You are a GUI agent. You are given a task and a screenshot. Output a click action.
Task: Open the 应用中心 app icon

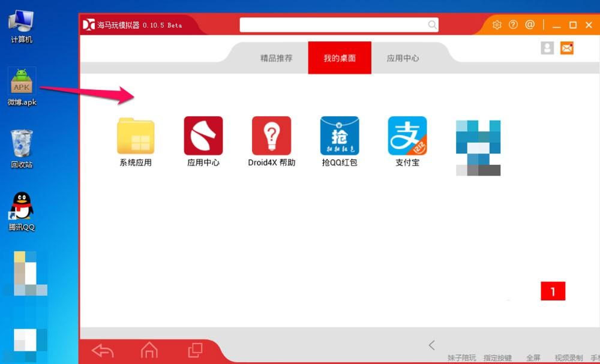pos(203,136)
